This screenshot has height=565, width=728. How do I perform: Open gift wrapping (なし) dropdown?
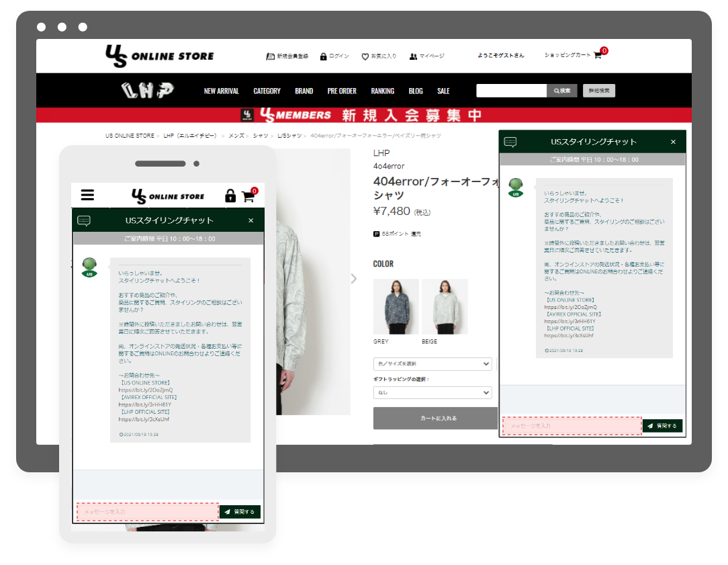433,392
